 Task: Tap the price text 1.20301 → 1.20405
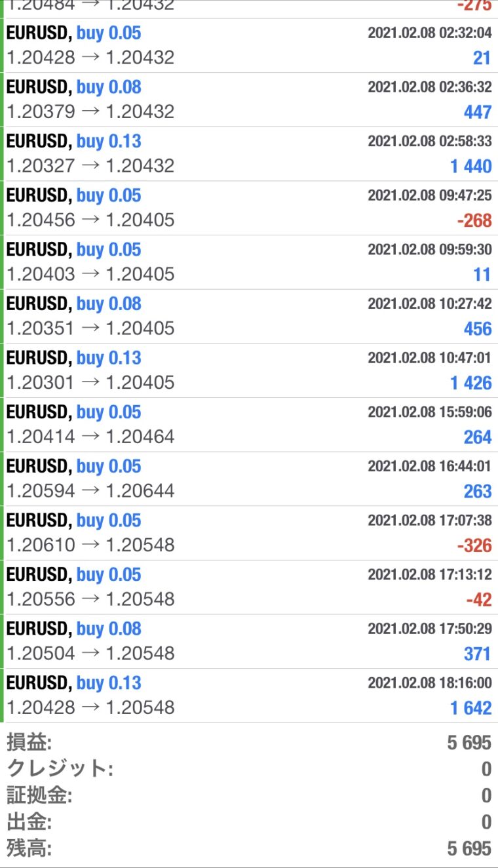[x=90, y=382]
